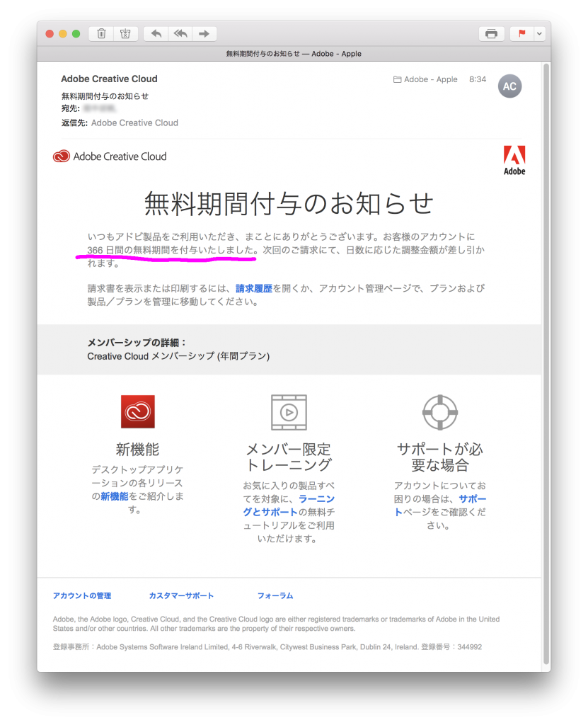Click the large heading 無料期間付与のお知らせ

click(289, 203)
